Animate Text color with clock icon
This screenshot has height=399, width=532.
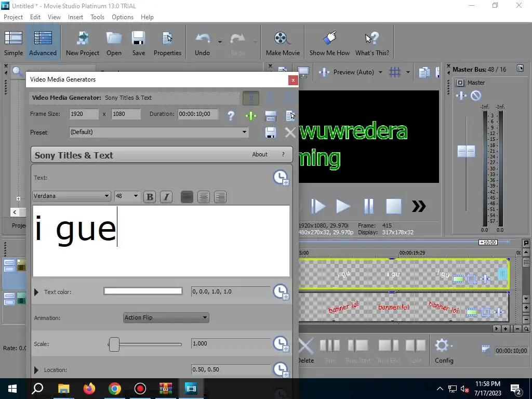[281, 292]
